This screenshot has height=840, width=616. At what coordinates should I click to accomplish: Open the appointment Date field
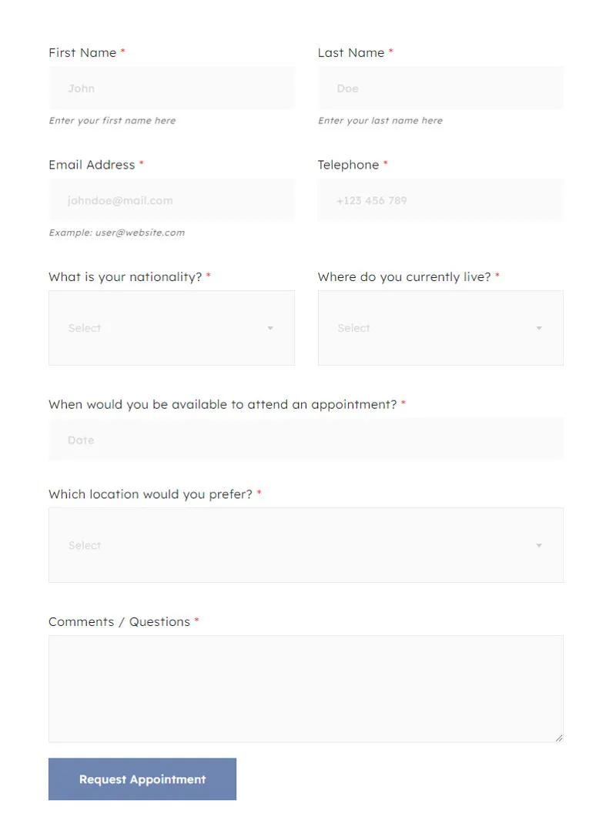306,440
